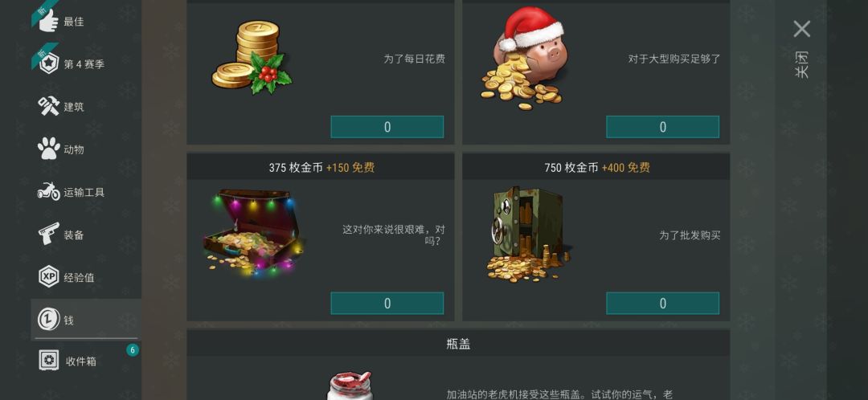The image size is (868, 400).
Task: Open the 瓶盖 bottle caps section header
Action: click(458, 344)
